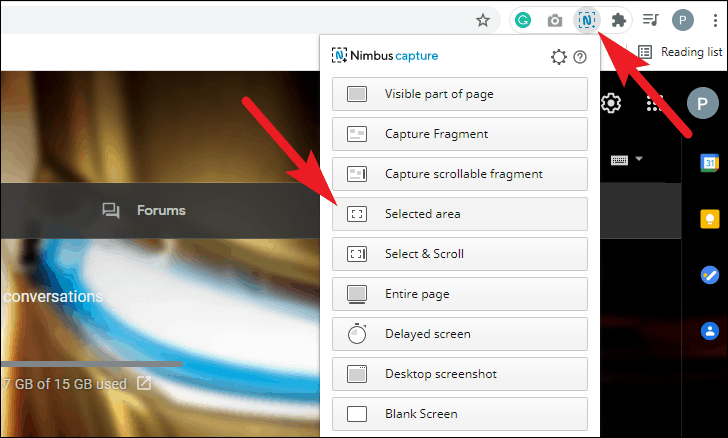Open Nimbus settings gear icon
Image resolution: width=728 pixels, height=438 pixels.
click(x=559, y=57)
